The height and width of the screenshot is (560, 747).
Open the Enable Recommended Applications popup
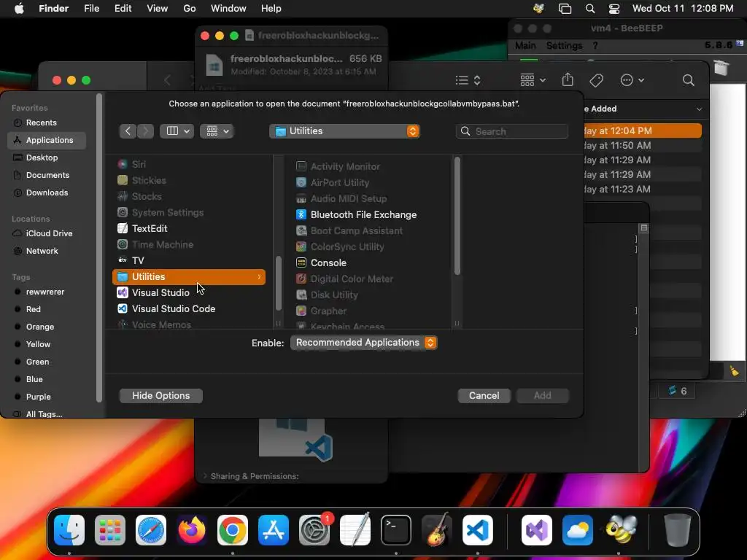363,343
